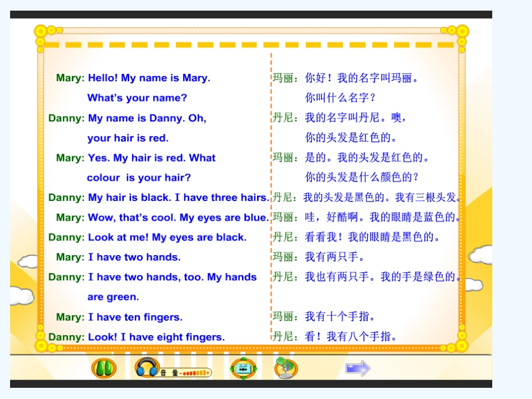
Task: Click Chinese line "看看我！我的眼睛是黑色的。"
Action: pyautogui.click(x=373, y=237)
